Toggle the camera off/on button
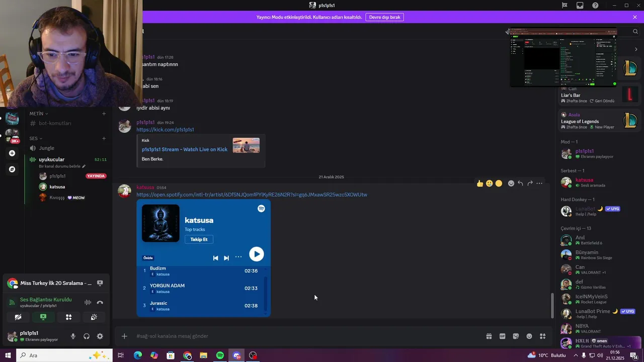Screen dimensions: 644x362 18,317
